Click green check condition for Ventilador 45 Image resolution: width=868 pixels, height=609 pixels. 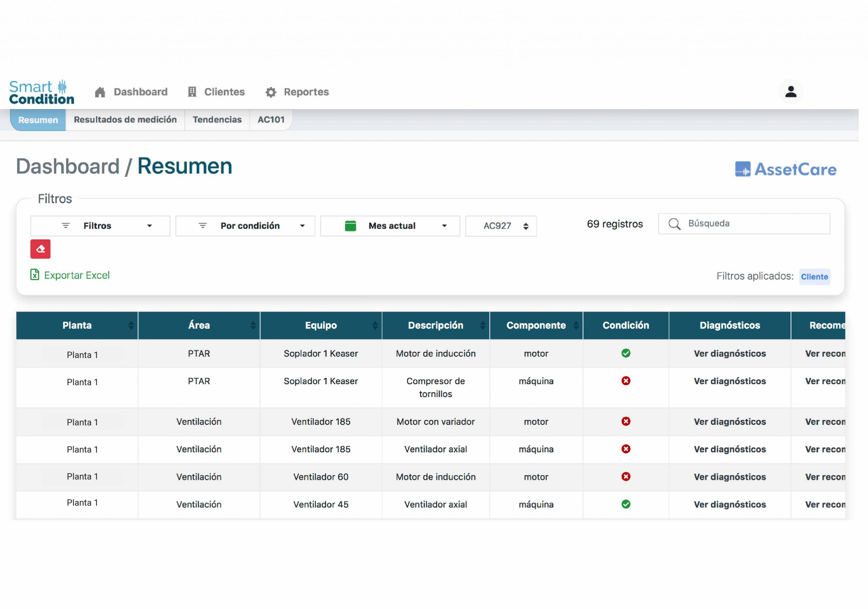click(x=626, y=504)
